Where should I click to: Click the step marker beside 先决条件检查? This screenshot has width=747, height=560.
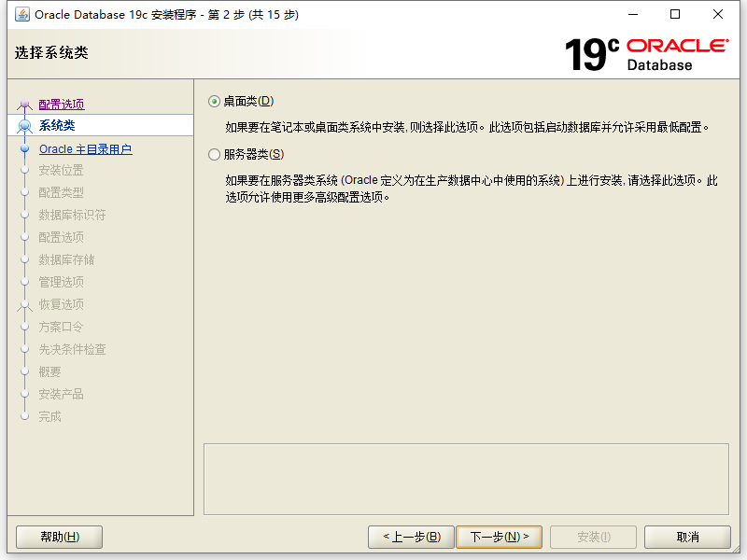pos(25,349)
